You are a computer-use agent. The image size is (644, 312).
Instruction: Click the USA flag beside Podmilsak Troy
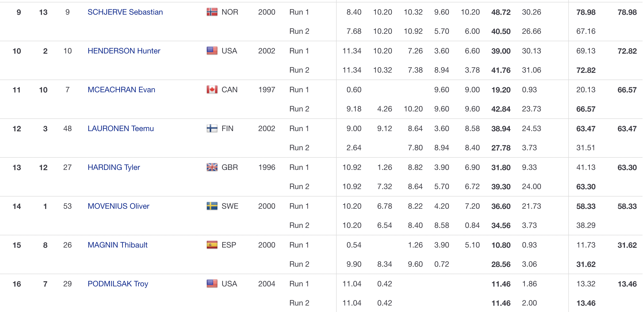coord(212,283)
